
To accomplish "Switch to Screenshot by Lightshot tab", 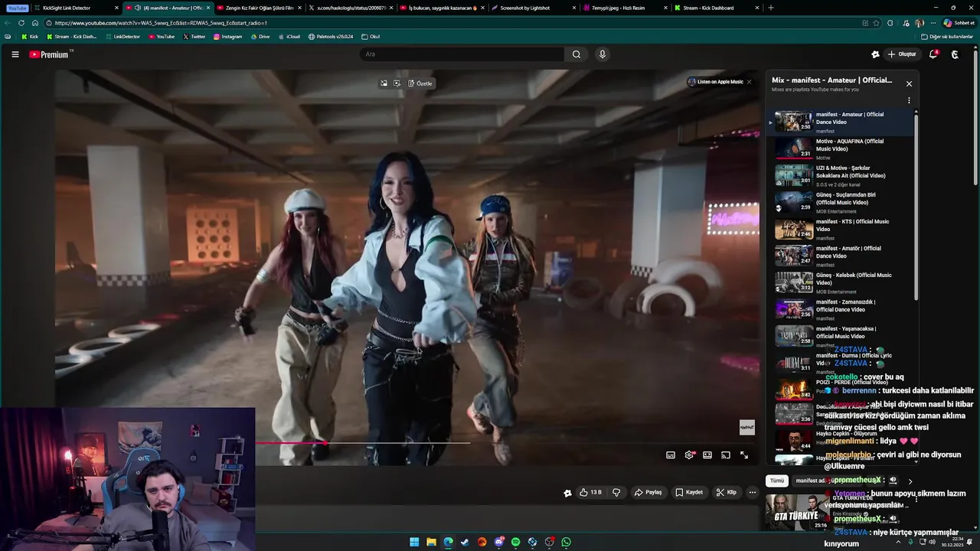I will click(x=533, y=8).
